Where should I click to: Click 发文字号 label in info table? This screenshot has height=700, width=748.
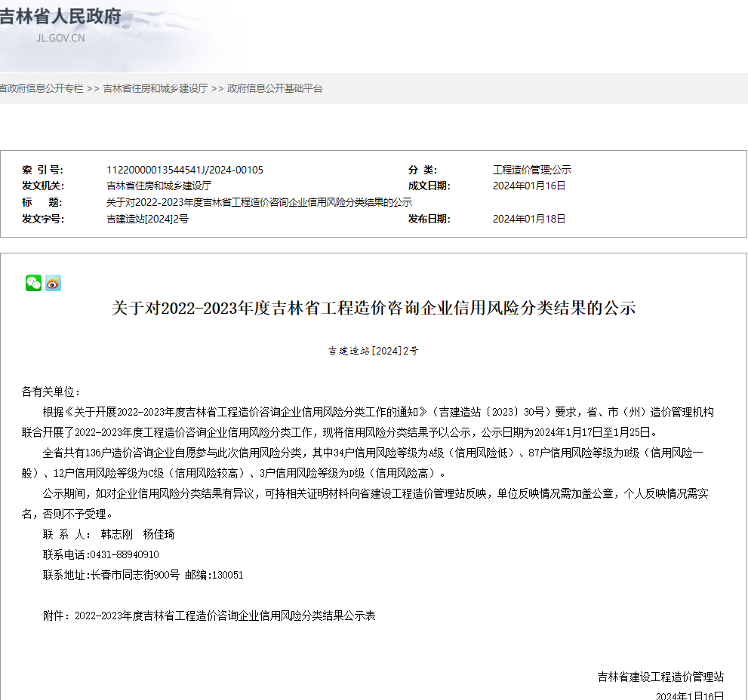click(x=43, y=219)
